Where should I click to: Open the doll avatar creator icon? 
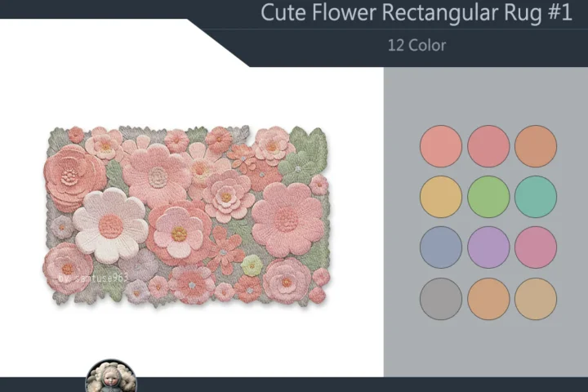(x=111, y=376)
